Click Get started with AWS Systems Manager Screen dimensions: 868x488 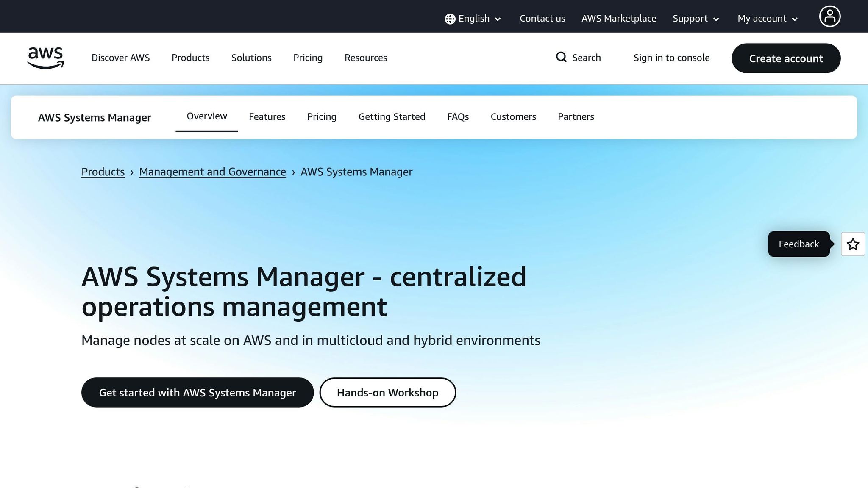(x=197, y=392)
